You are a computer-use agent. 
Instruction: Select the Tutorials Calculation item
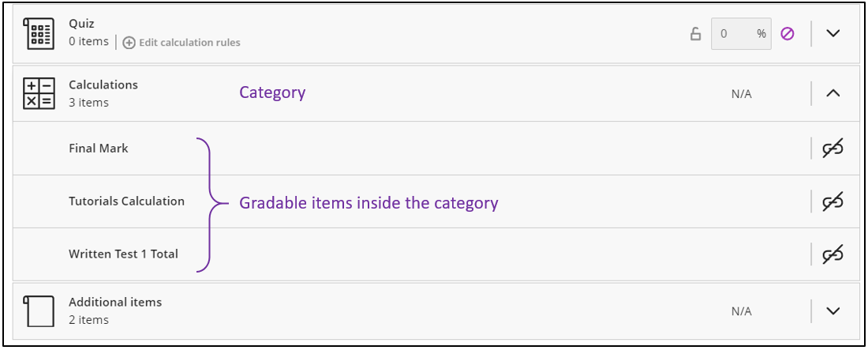[127, 201]
